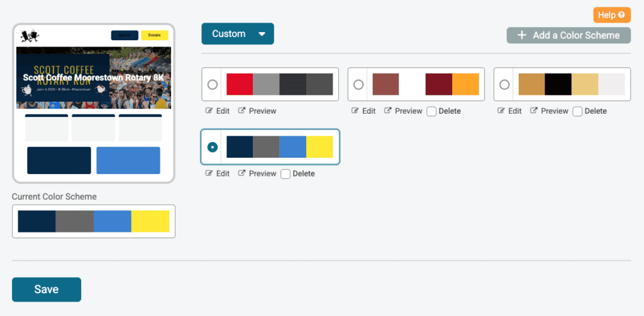Image resolution: width=644 pixels, height=316 pixels.
Task: Click the Preview icon under the brown-orange scheme
Action: (x=388, y=111)
